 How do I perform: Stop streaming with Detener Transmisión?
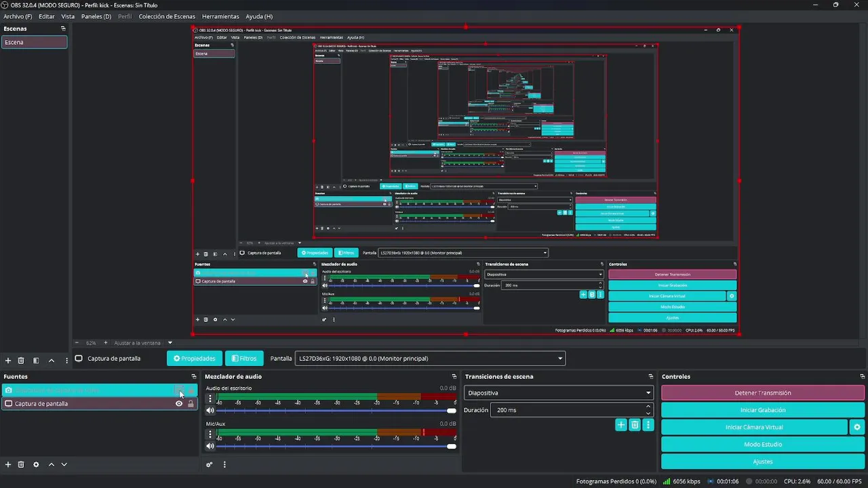click(x=763, y=392)
